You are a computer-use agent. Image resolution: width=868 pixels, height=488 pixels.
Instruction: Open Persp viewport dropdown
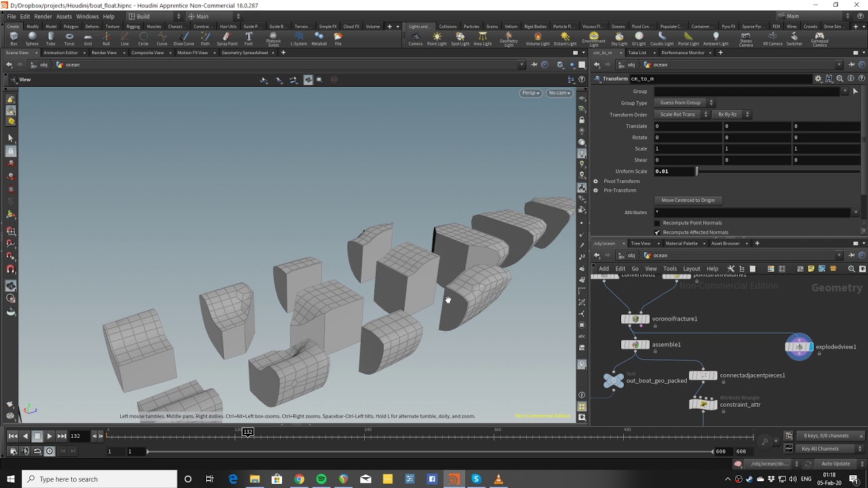pos(530,93)
